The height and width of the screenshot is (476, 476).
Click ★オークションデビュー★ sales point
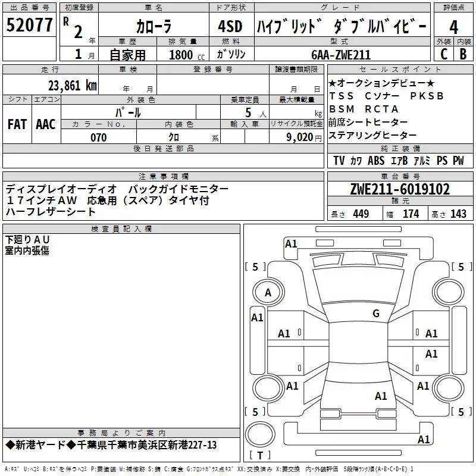[381, 83]
